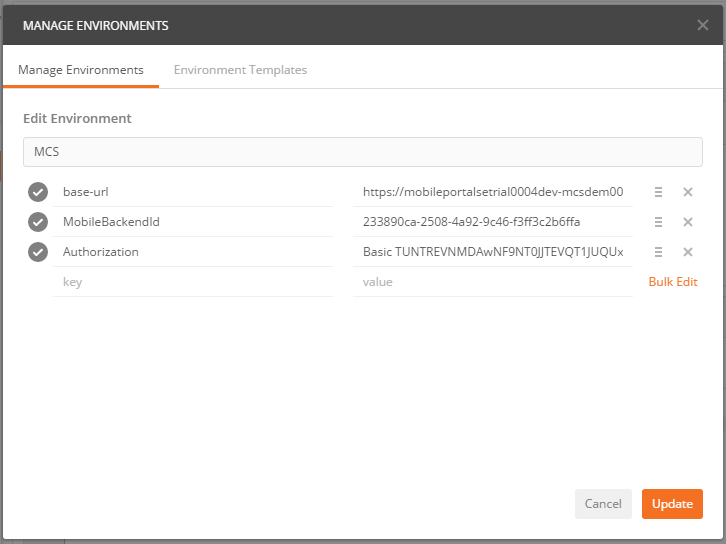Image resolution: width=726 pixels, height=544 pixels.
Task: Click the drag handle icon for Authorization row
Action: click(x=658, y=252)
